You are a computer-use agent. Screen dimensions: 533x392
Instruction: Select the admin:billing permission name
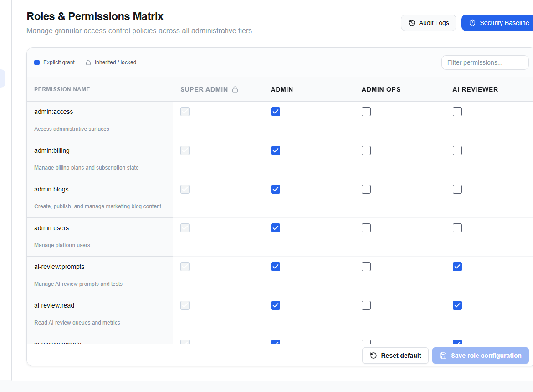click(x=52, y=150)
